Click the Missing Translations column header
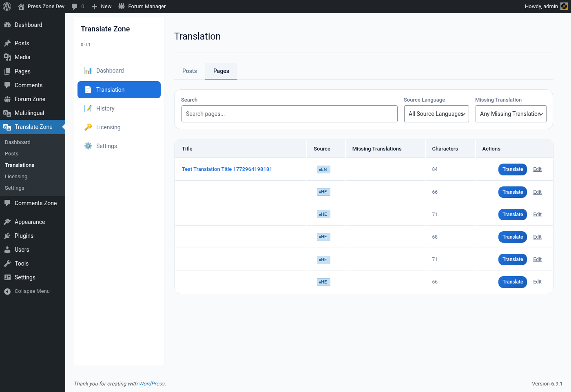Image resolution: width=571 pixels, height=392 pixels. [385, 149]
